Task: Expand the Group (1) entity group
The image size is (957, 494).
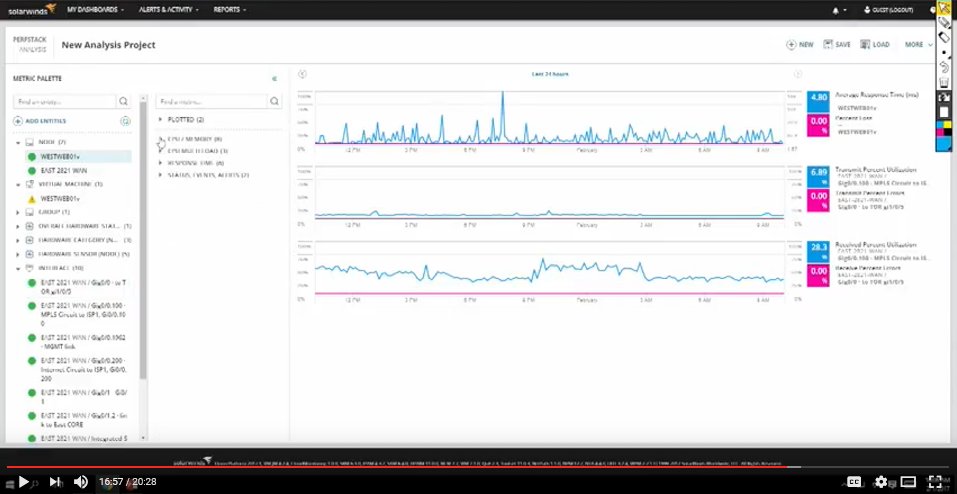Action: (18, 212)
